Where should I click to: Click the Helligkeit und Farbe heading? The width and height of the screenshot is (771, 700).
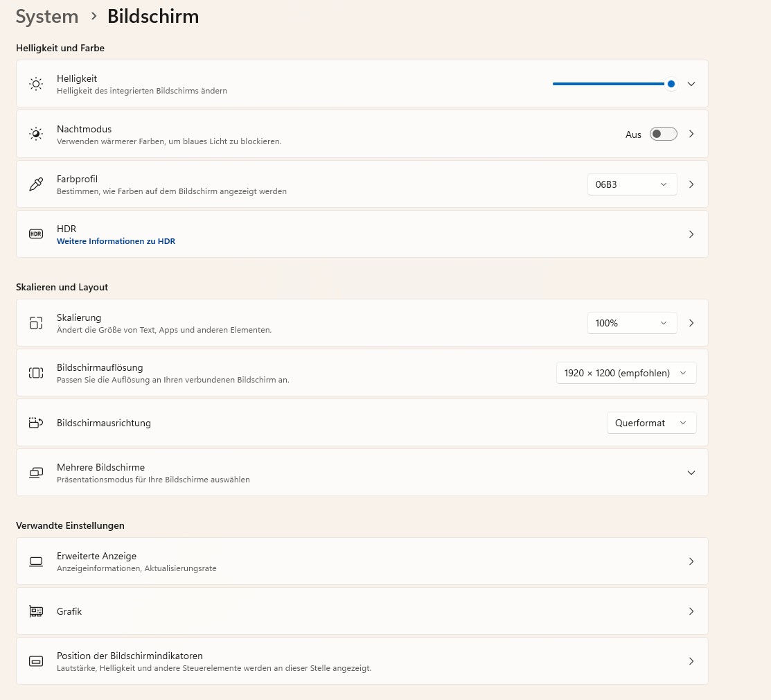(60, 49)
